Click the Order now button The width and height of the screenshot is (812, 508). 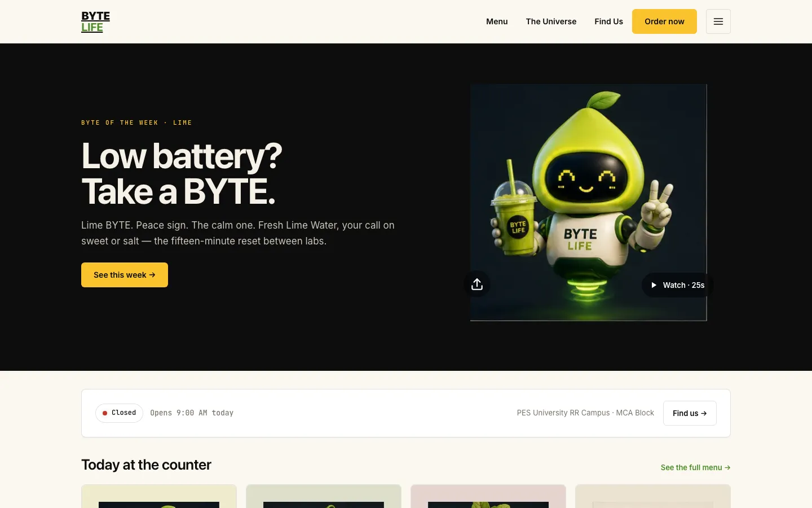point(664,21)
